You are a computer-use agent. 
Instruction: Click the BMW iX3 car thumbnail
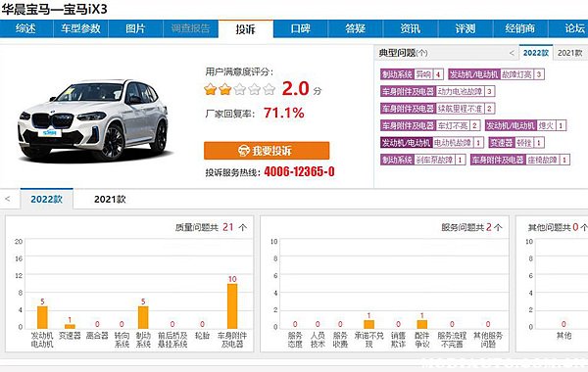94,119
